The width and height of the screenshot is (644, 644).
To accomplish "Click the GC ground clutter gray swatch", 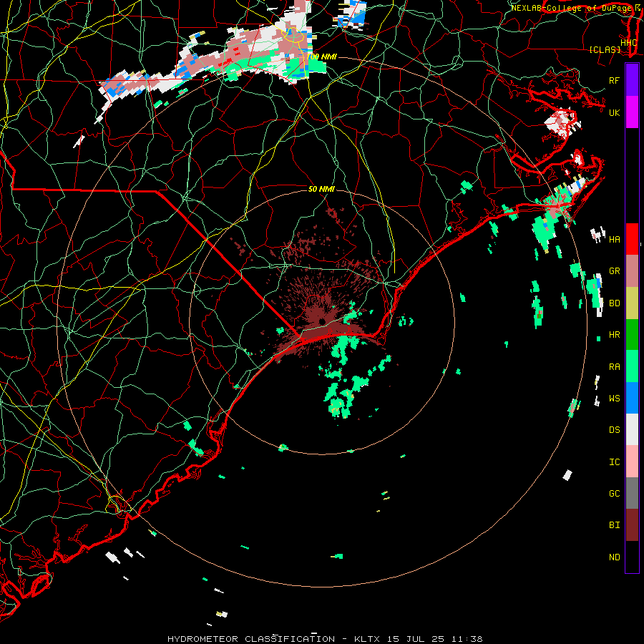I will (632, 493).
